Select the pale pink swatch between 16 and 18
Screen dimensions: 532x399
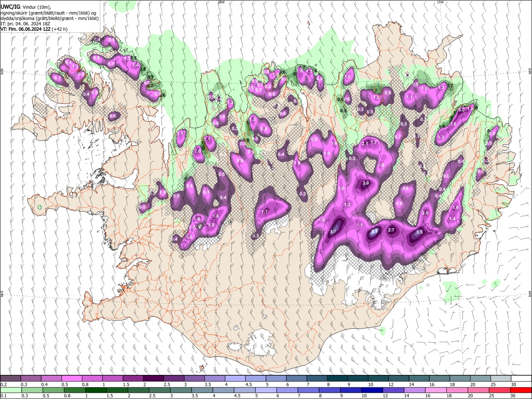pos(435,390)
